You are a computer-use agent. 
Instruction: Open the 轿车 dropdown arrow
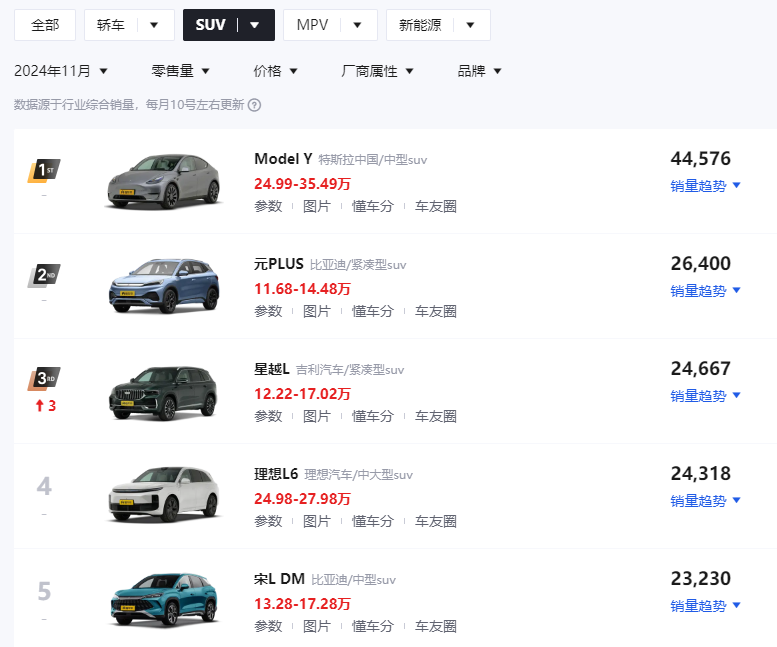[x=154, y=25]
